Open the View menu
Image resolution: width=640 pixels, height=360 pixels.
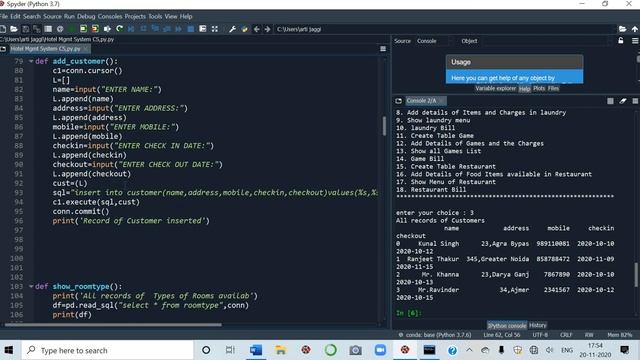(x=171, y=16)
